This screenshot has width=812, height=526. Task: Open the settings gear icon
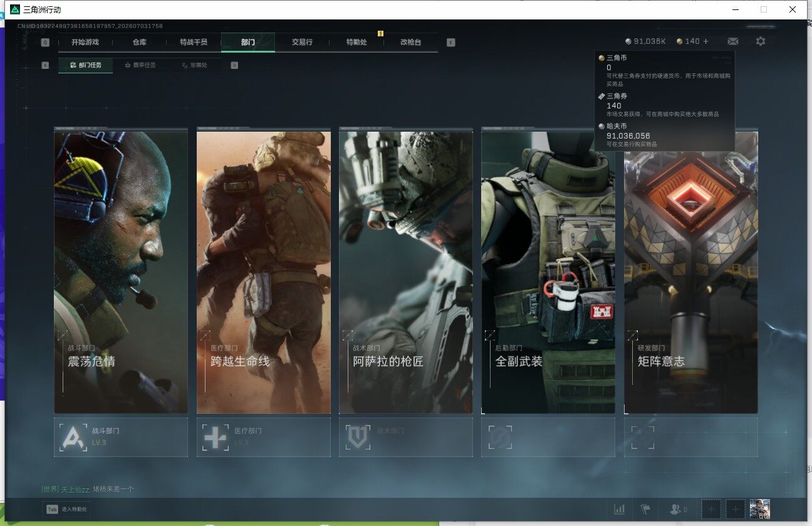[x=761, y=41]
